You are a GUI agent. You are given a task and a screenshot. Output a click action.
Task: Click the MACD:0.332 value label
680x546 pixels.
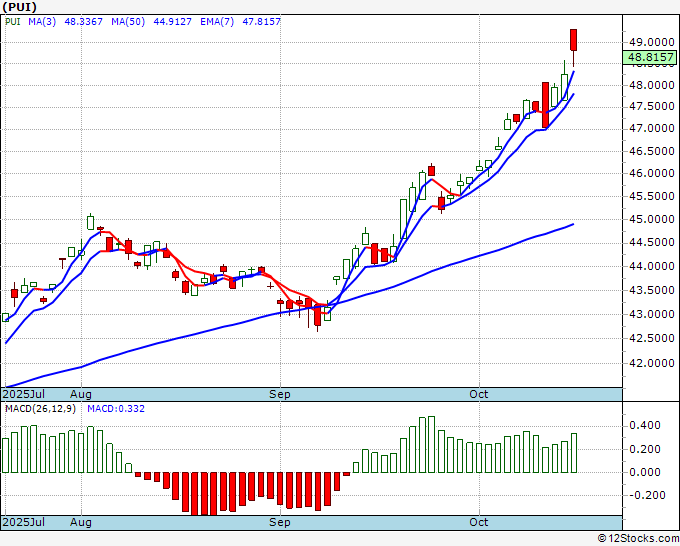pos(116,409)
